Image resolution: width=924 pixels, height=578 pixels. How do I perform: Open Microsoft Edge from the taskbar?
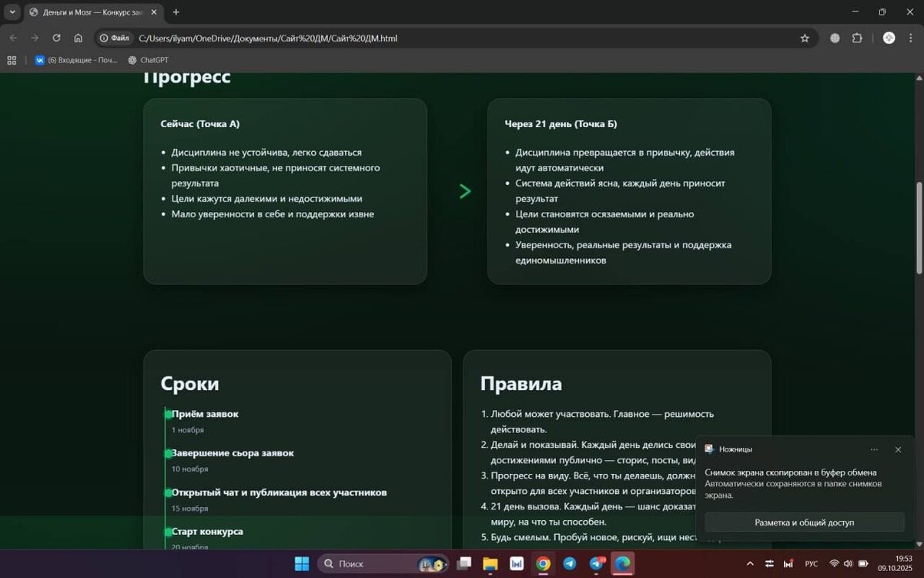tap(622, 563)
